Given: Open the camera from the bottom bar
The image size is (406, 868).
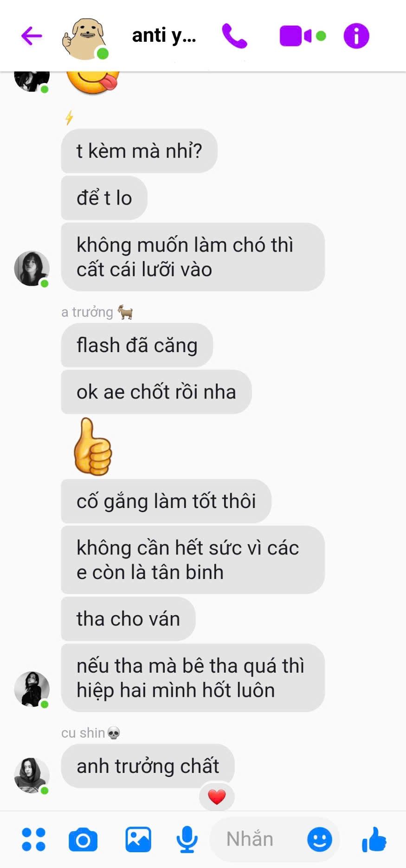Looking at the screenshot, I should tap(83, 839).
